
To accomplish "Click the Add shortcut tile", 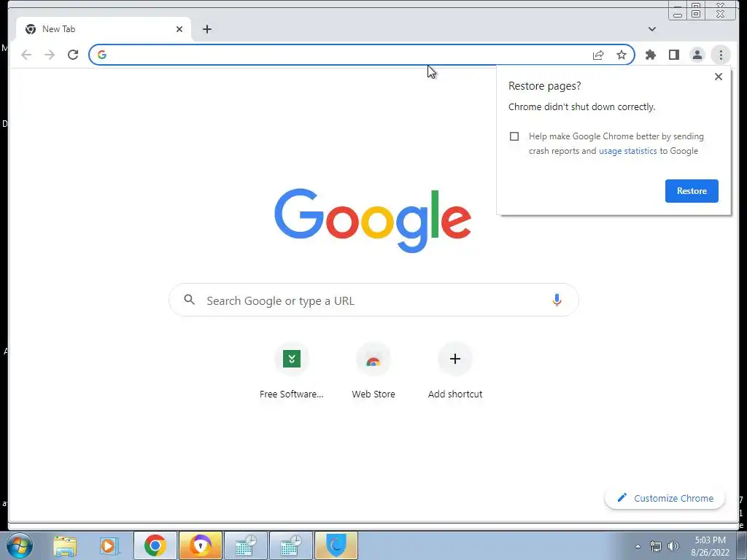I will [x=455, y=371].
